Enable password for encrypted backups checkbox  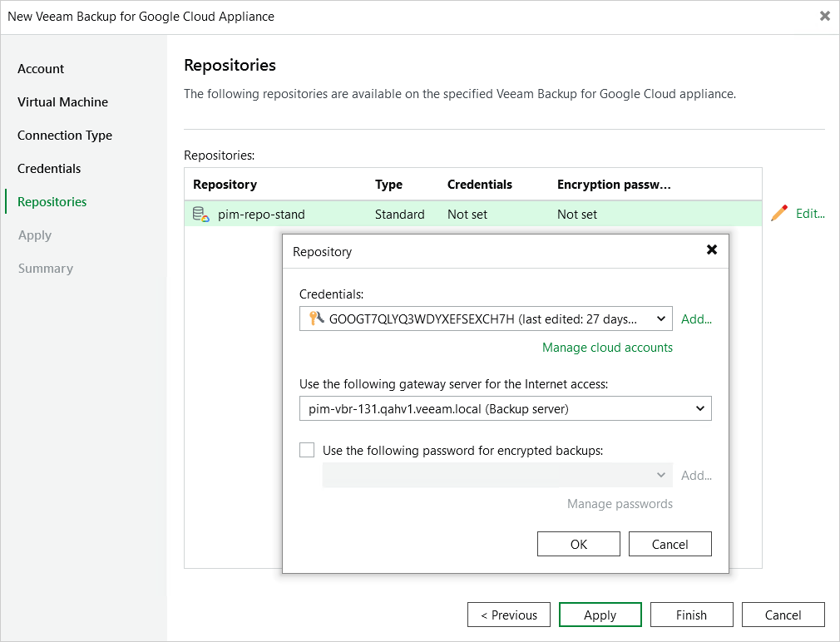tap(307, 450)
